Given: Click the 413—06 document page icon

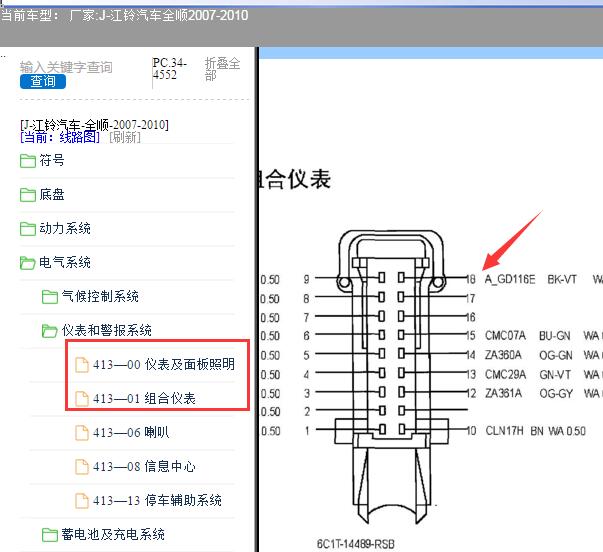Looking at the screenshot, I should pyautogui.click(x=82, y=432).
